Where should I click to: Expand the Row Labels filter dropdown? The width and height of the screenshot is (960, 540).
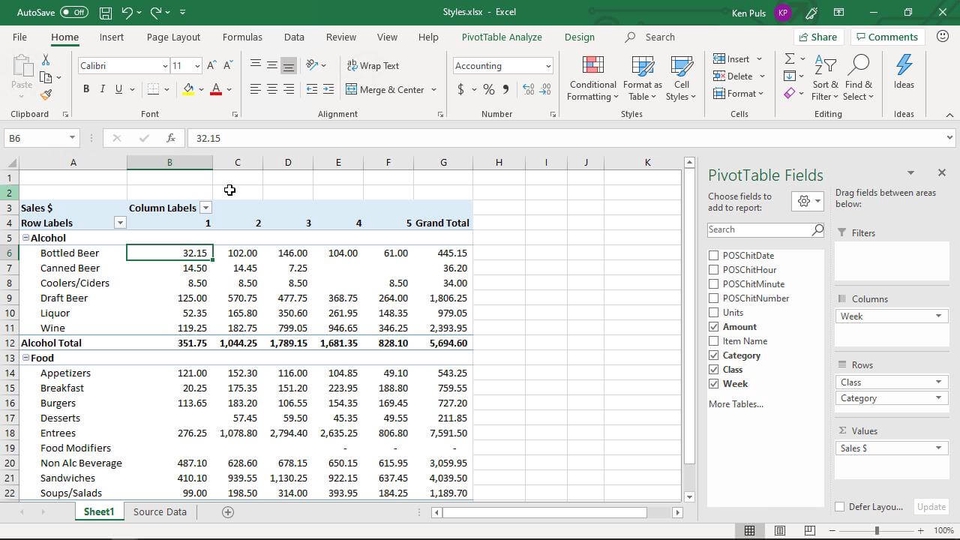120,223
